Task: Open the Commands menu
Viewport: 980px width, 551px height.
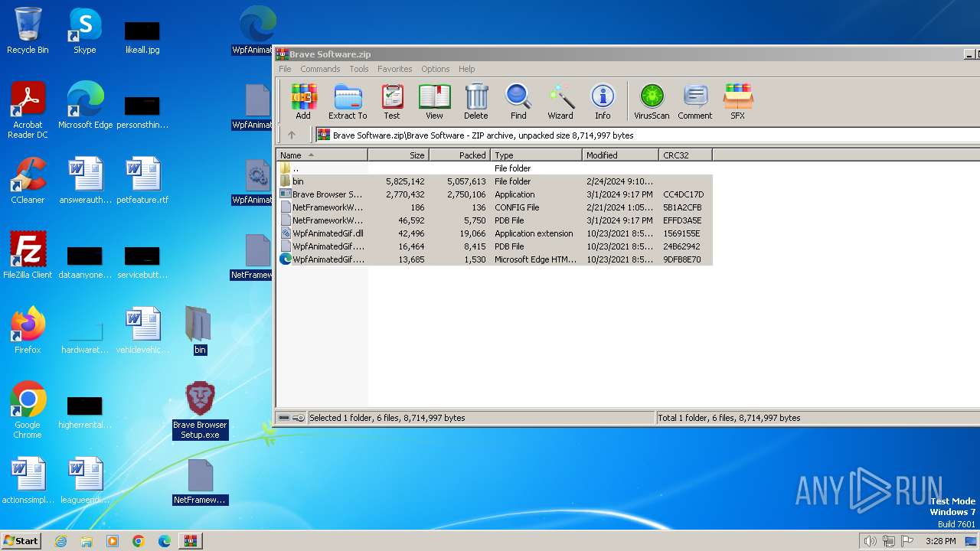Action: coord(320,69)
